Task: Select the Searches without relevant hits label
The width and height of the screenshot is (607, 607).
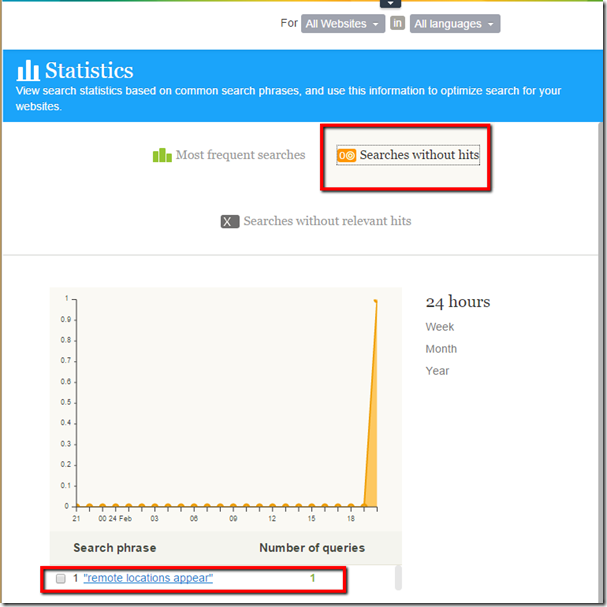Action: pos(327,221)
